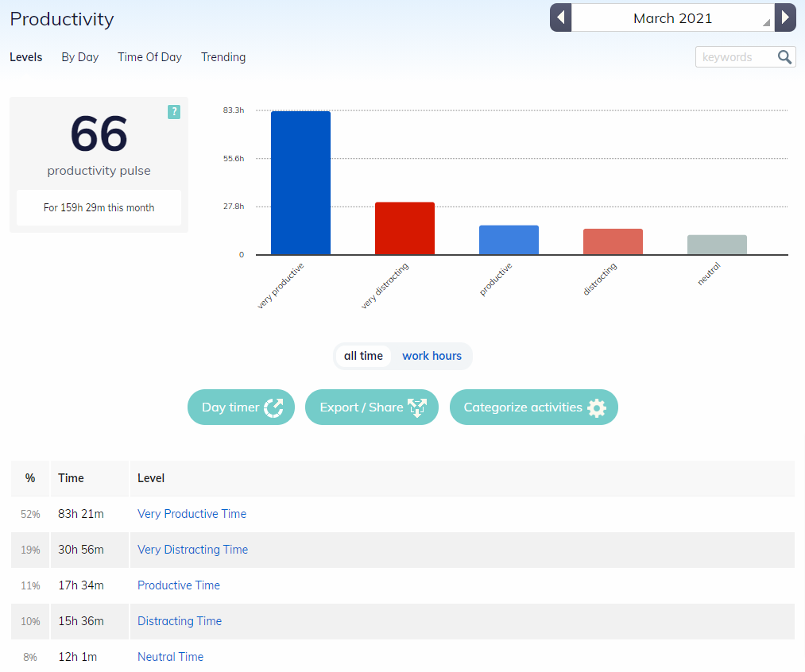
Task: Click the Export / Share arrows icon
Action: [x=417, y=407]
